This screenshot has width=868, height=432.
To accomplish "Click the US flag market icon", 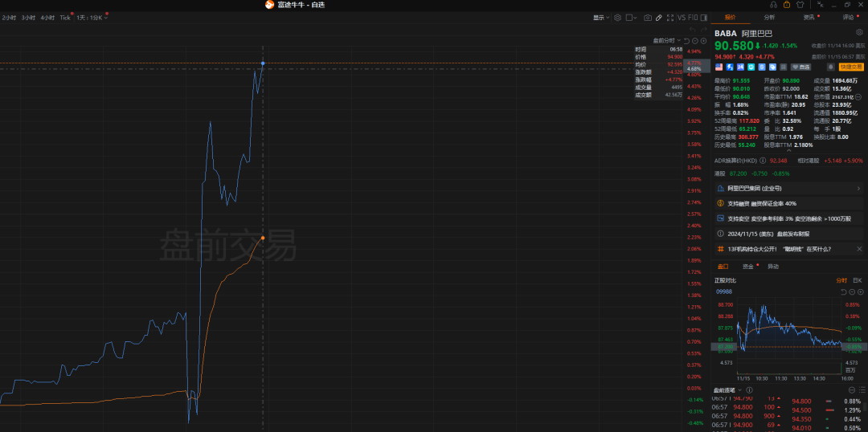I will (x=719, y=67).
